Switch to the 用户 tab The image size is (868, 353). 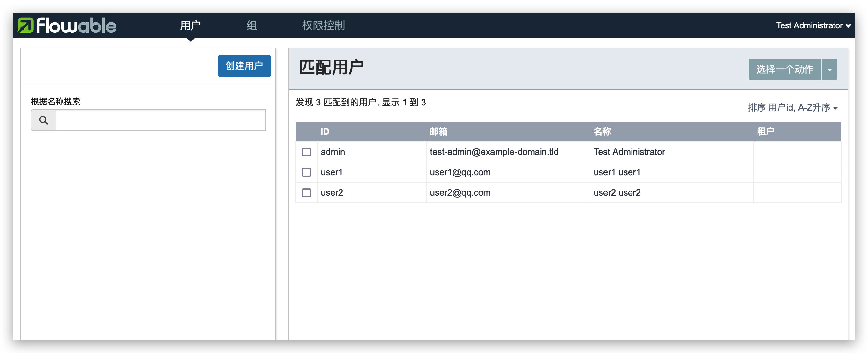pos(191,25)
